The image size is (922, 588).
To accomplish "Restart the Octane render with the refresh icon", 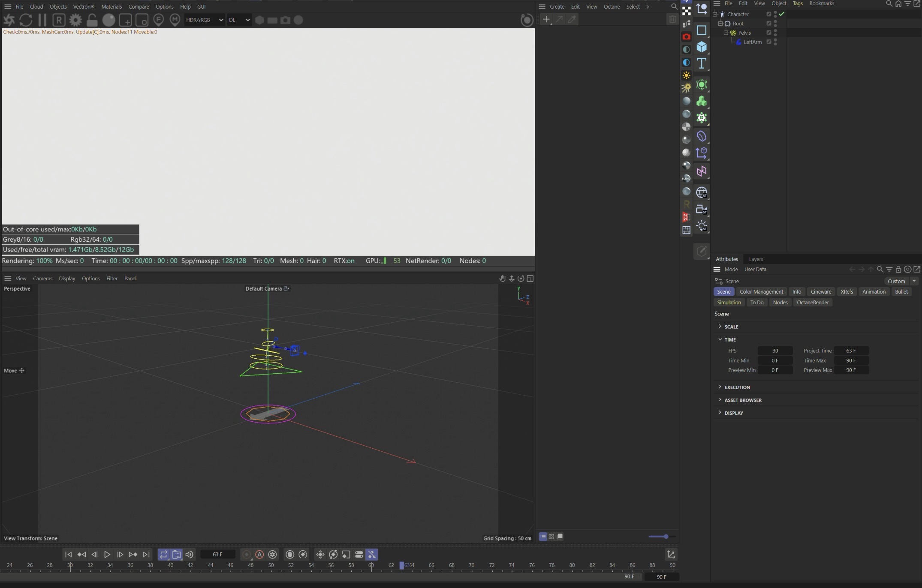I will [x=26, y=20].
